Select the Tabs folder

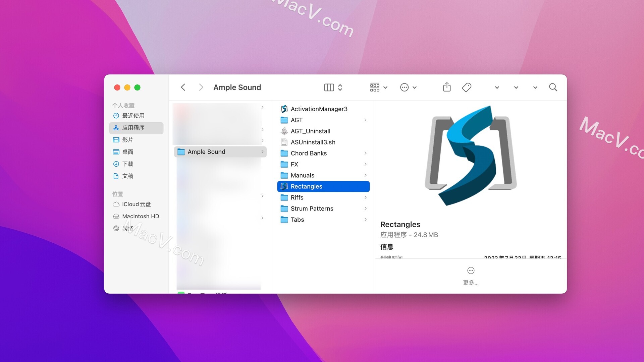(323, 220)
